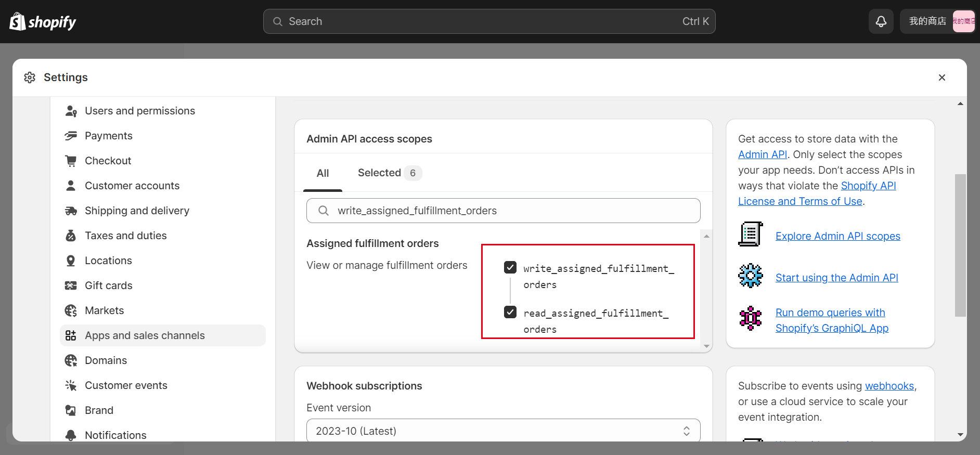Screen dimensions: 980x455
Task: Switch to the All scopes tab
Action: pos(323,173)
